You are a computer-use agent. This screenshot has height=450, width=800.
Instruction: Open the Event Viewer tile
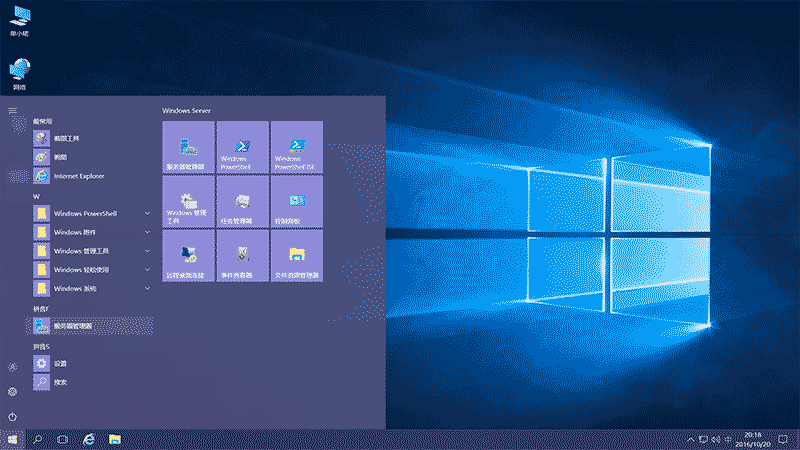tap(242, 255)
